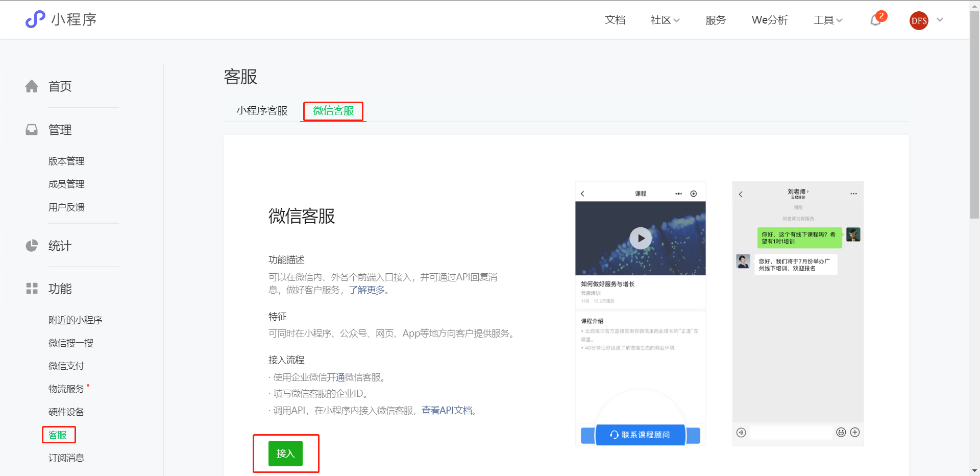
Task: Follow the 开通 link in 接入流程
Action: [x=336, y=377]
